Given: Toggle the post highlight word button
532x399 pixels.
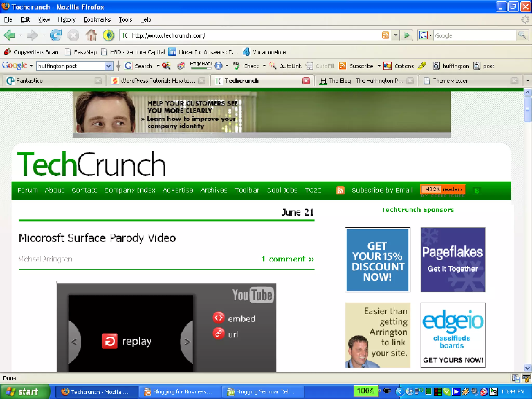Looking at the screenshot, I should point(484,66).
